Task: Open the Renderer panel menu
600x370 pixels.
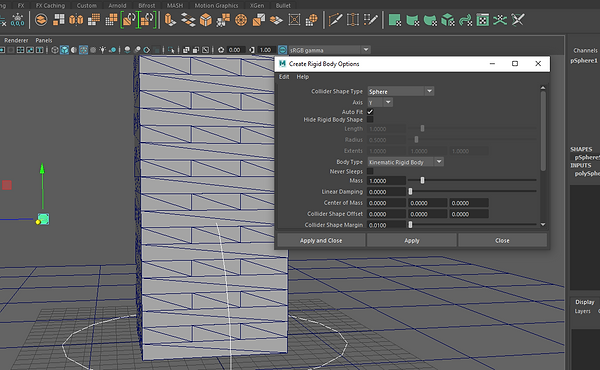Action: coord(16,40)
